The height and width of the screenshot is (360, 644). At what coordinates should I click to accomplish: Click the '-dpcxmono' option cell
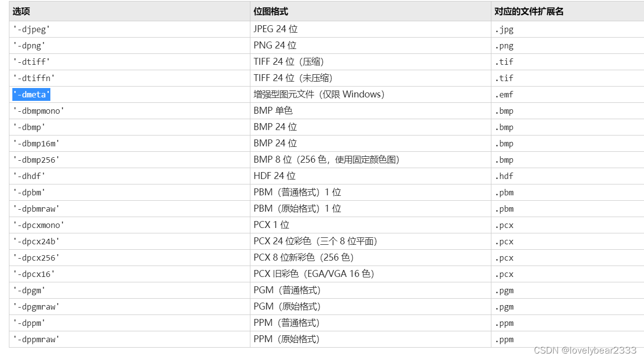[x=39, y=225]
